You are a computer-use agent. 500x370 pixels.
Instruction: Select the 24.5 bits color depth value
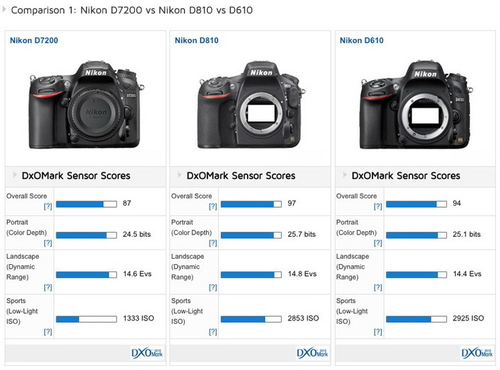pyautogui.click(x=137, y=234)
